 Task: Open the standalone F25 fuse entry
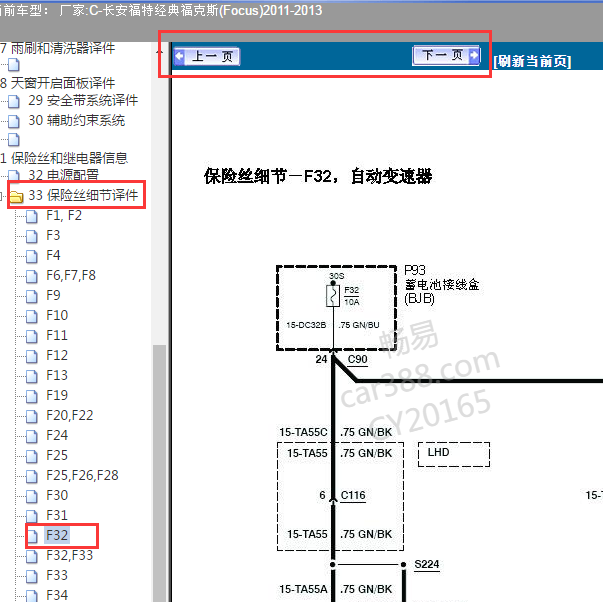coord(57,455)
